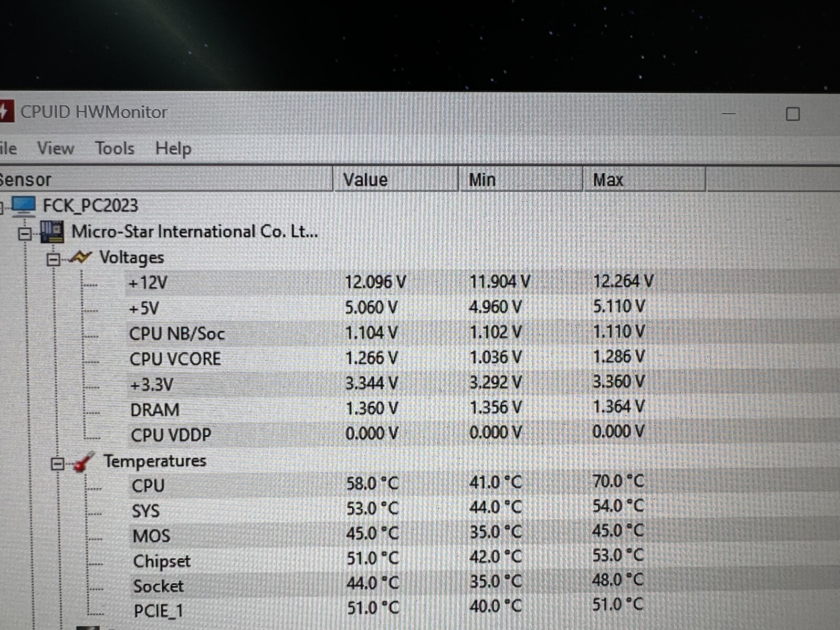Click the 44.0 °C Socket value

pos(373,583)
